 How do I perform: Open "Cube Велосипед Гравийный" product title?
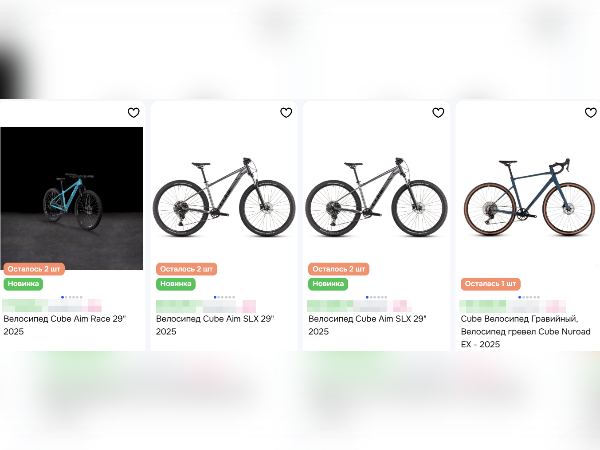tap(525, 324)
